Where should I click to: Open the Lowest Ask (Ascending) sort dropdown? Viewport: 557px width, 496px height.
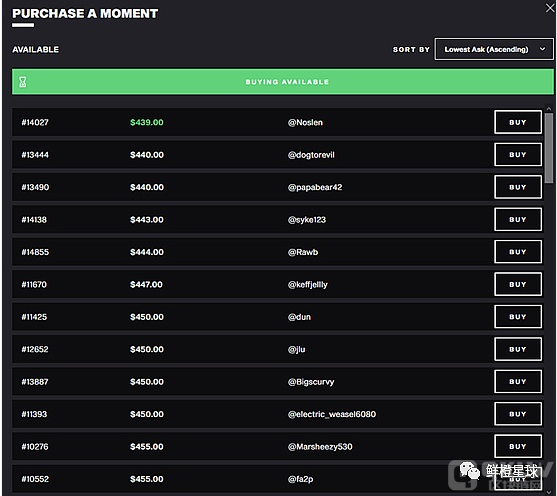[494, 49]
